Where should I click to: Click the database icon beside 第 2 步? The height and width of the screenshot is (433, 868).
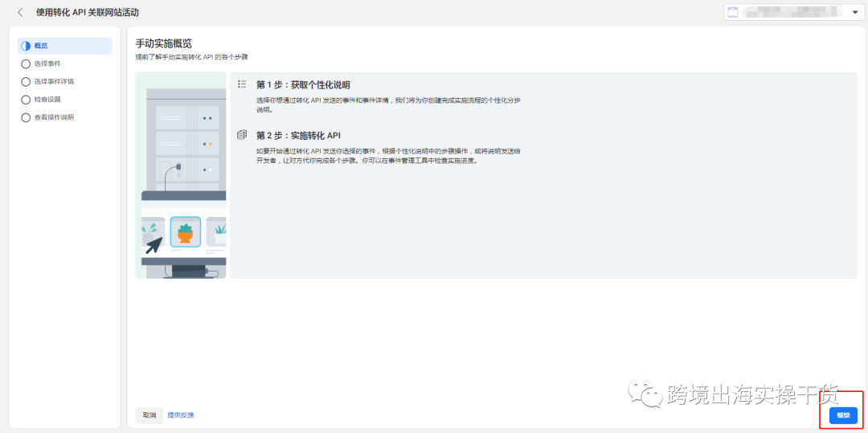pyautogui.click(x=241, y=134)
